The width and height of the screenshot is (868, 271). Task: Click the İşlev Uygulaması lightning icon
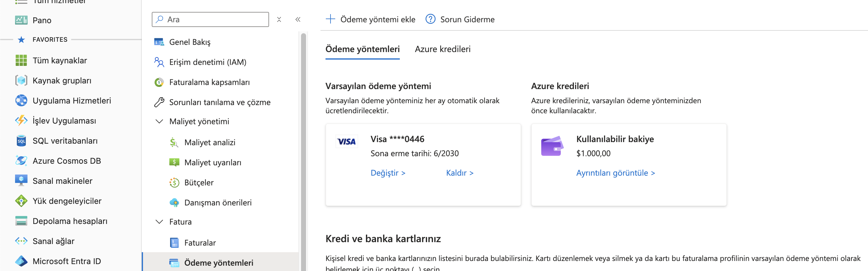click(21, 121)
